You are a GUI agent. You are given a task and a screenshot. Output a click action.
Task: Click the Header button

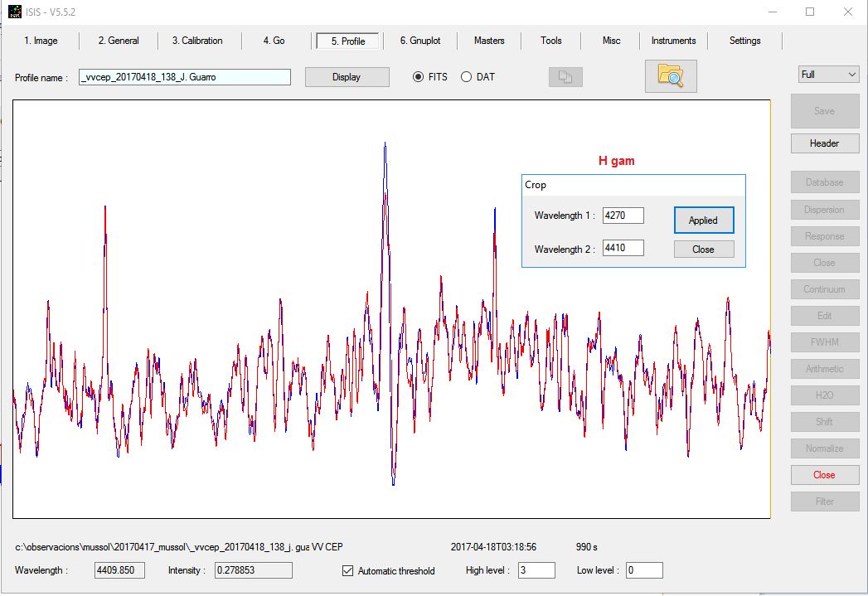pyautogui.click(x=824, y=143)
